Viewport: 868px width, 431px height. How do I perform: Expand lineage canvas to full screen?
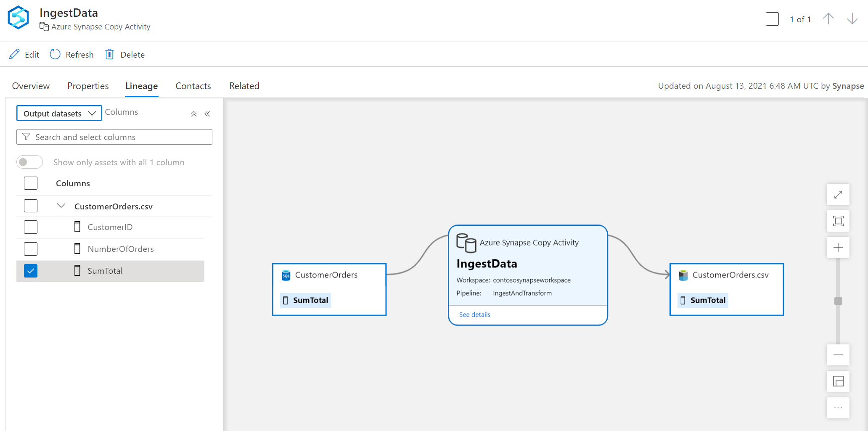838,195
